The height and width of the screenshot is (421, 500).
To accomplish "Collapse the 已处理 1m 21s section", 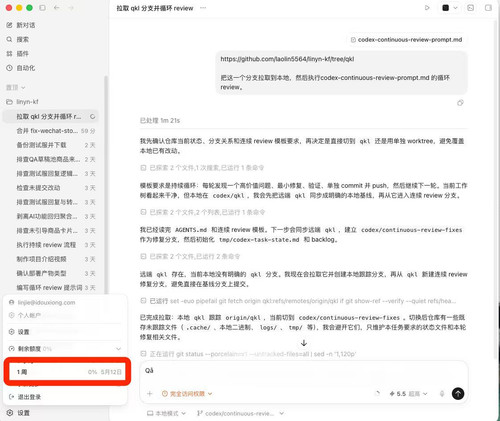I will click(160, 120).
